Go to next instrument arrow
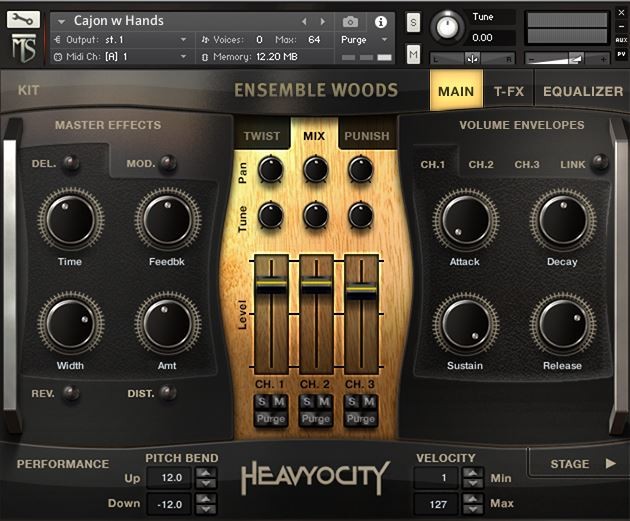Screen dimensions: 630x521 pyautogui.click(x=322, y=22)
